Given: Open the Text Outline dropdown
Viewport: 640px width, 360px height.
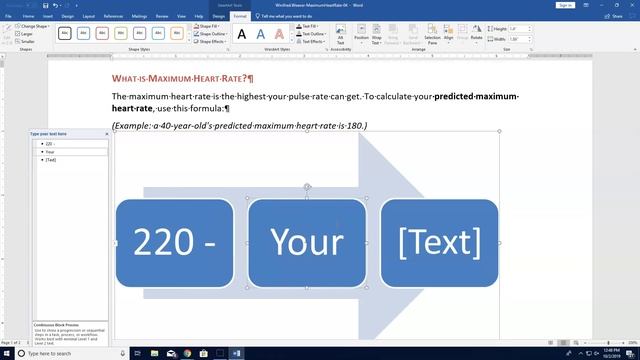Looking at the screenshot, I should (311, 34).
